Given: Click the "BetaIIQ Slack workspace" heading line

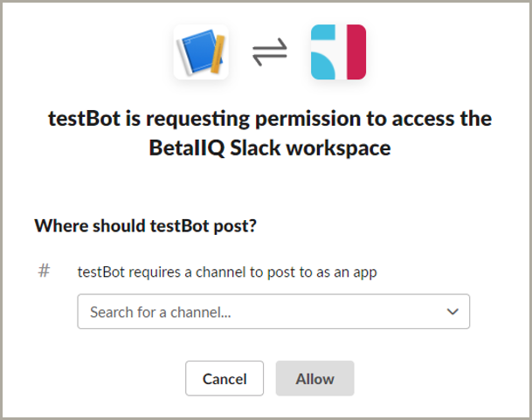Looking at the screenshot, I should tap(270, 148).
